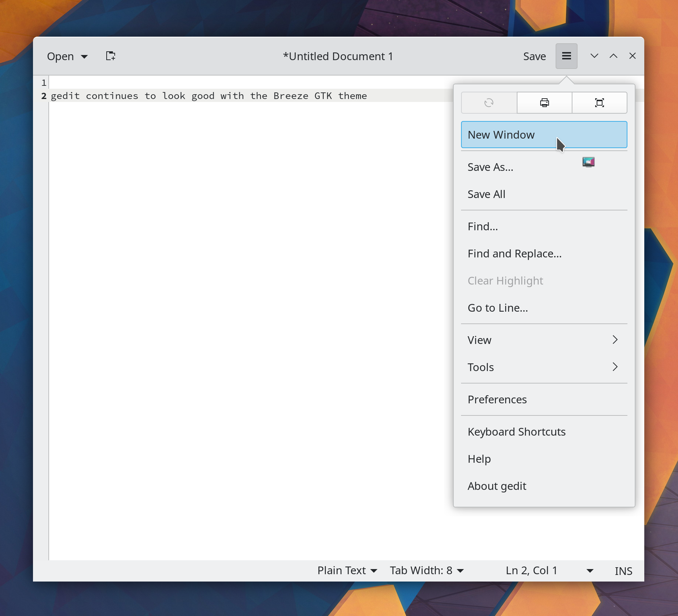Image resolution: width=678 pixels, height=616 pixels.
Task: Close the gedit window
Action: 632,56
